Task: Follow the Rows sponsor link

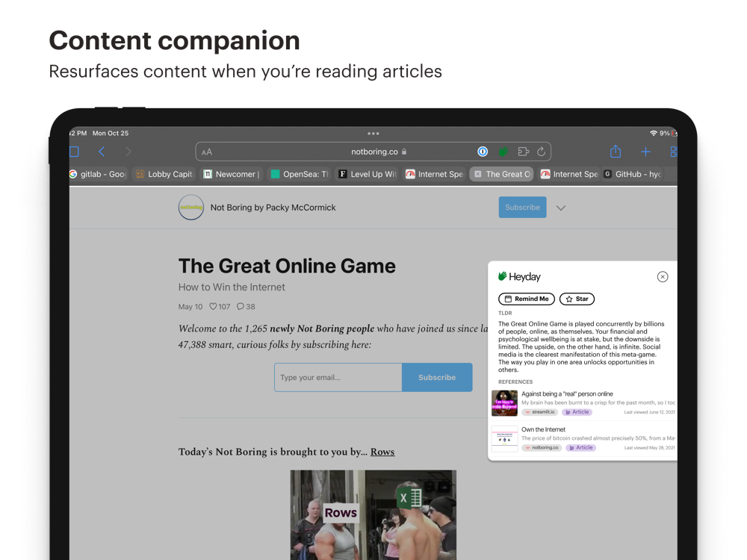Action: [x=382, y=452]
